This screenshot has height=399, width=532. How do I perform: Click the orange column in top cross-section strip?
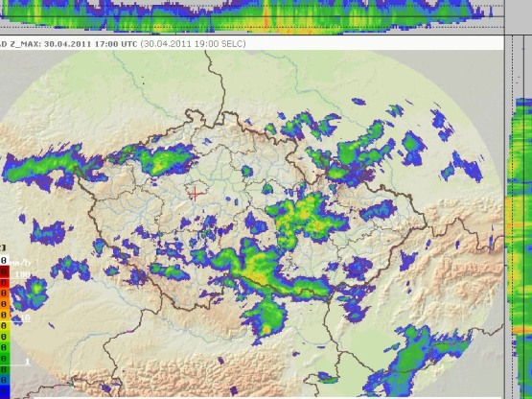pos(266,17)
